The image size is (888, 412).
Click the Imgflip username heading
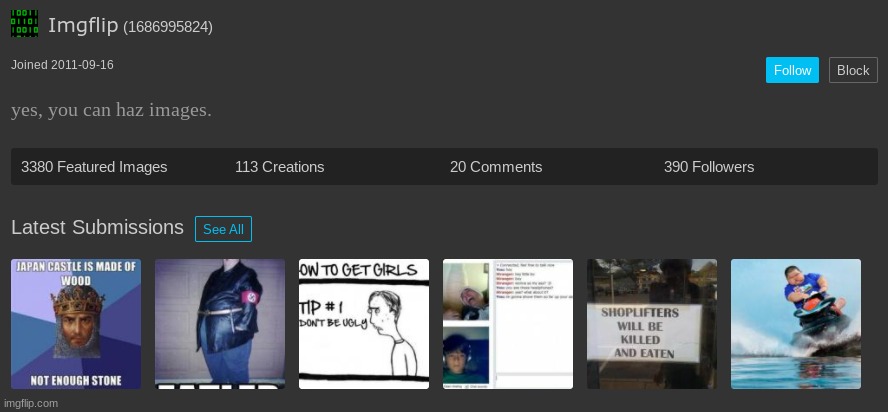click(83, 26)
